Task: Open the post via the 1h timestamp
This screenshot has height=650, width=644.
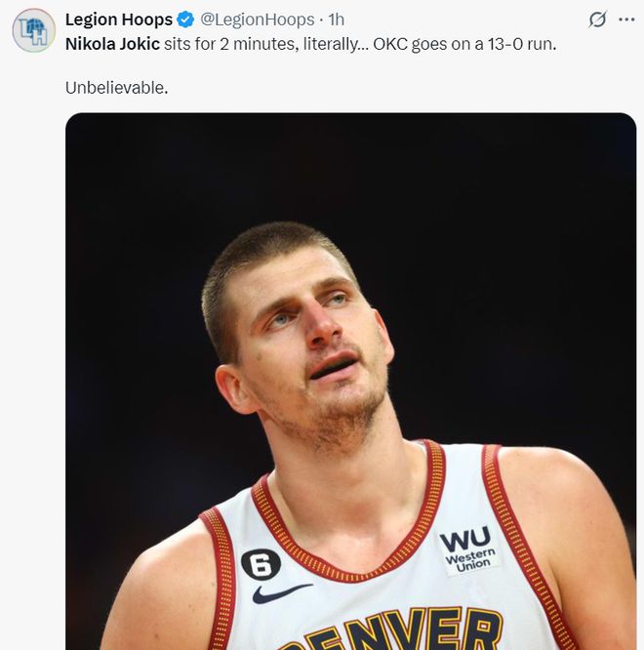Action: [337, 20]
